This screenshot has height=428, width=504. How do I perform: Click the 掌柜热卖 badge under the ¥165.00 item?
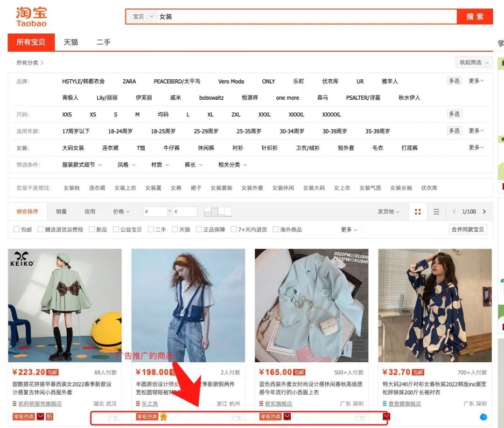(270, 417)
